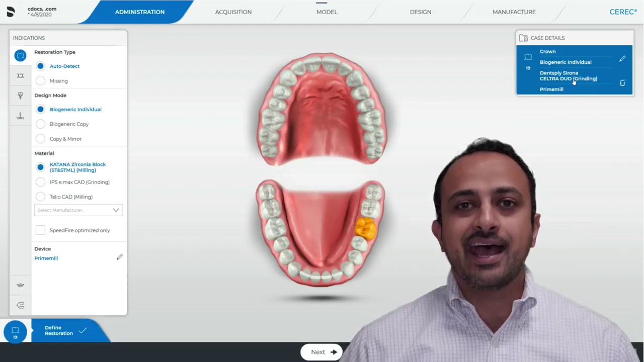Edit the Device with the pencil icon
This screenshot has width=644, height=362.
(119, 257)
